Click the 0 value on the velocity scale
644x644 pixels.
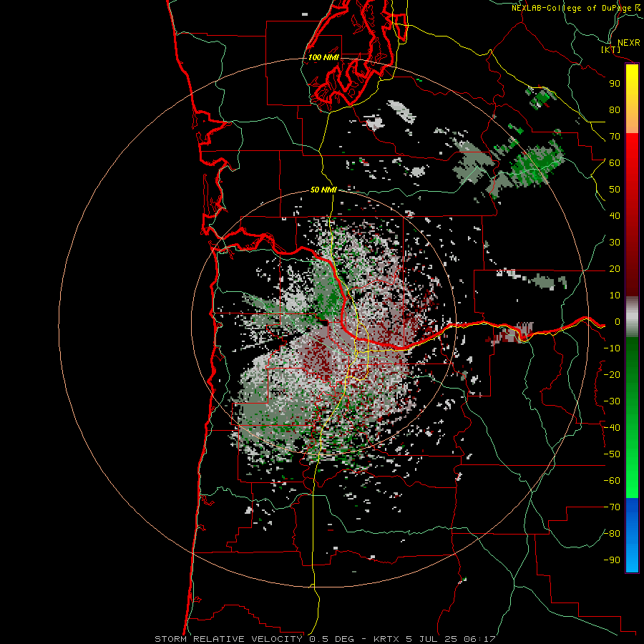618,322
